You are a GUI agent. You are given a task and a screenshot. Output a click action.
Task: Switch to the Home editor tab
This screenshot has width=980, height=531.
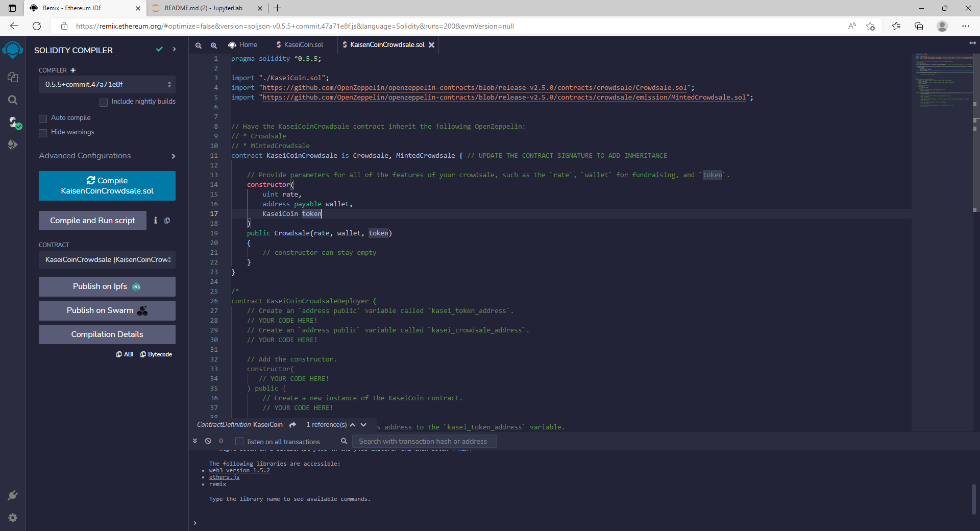click(243, 45)
